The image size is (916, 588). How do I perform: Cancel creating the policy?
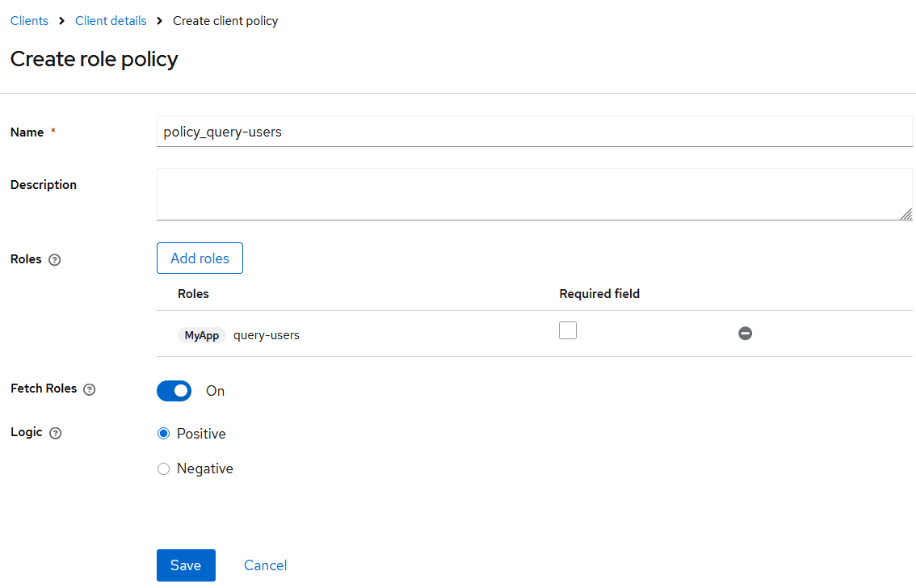click(x=265, y=565)
